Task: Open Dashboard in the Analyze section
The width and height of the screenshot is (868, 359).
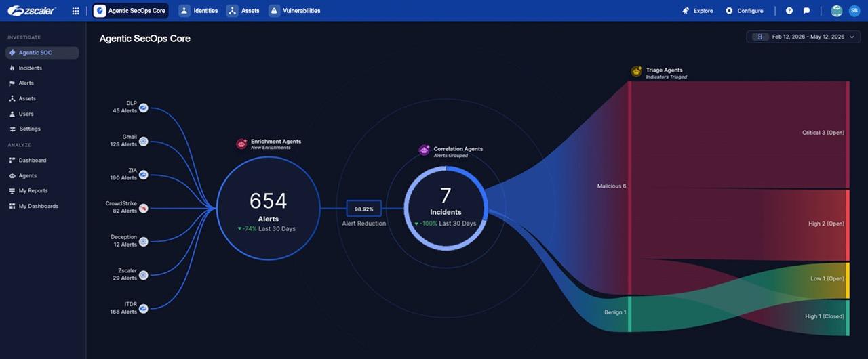Action: pyautogui.click(x=42, y=161)
